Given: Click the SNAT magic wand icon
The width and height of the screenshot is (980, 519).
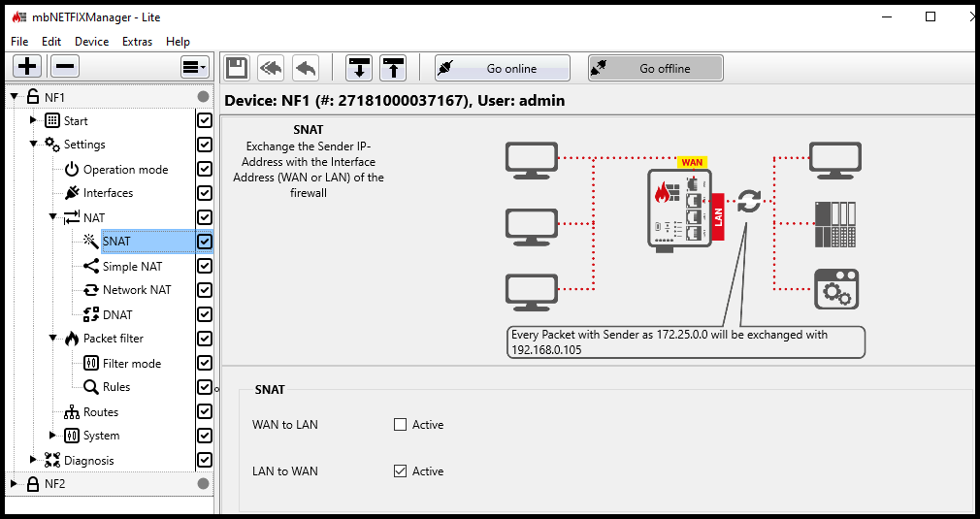Looking at the screenshot, I should (x=91, y=242).
